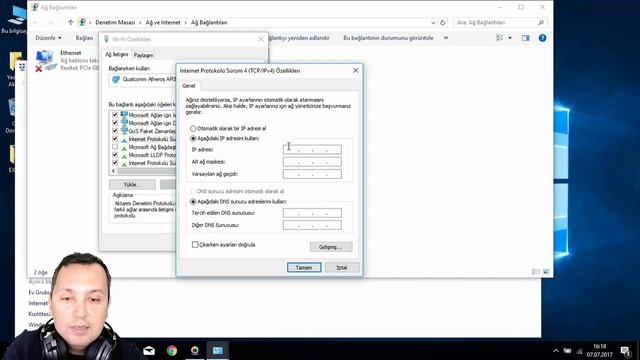Click the Diğer DNS Sunucusu field

(312, 225)
